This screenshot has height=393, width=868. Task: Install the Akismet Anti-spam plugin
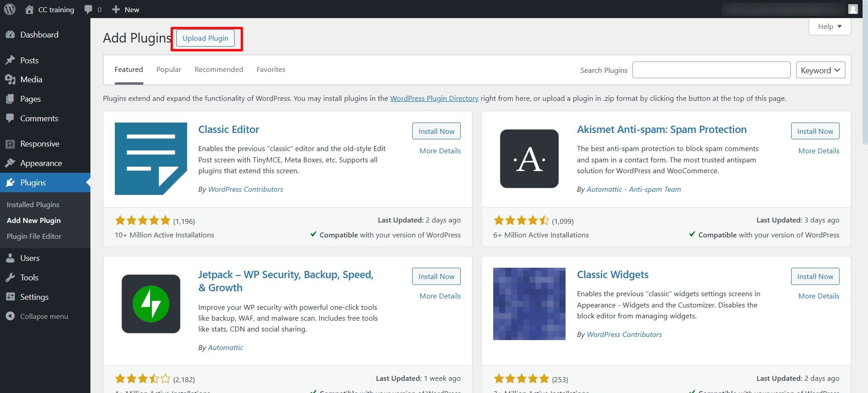pos(815,131)
